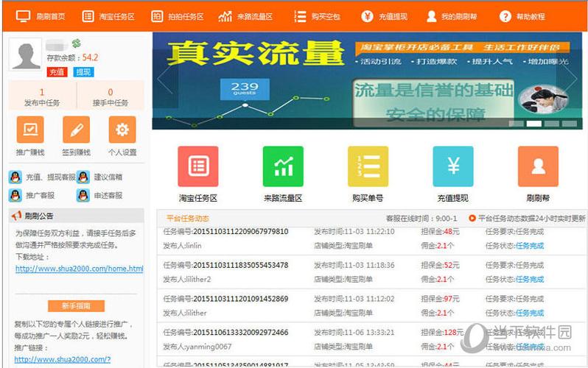Open 充值提现 blue yen icon

[x=452, y=166]
